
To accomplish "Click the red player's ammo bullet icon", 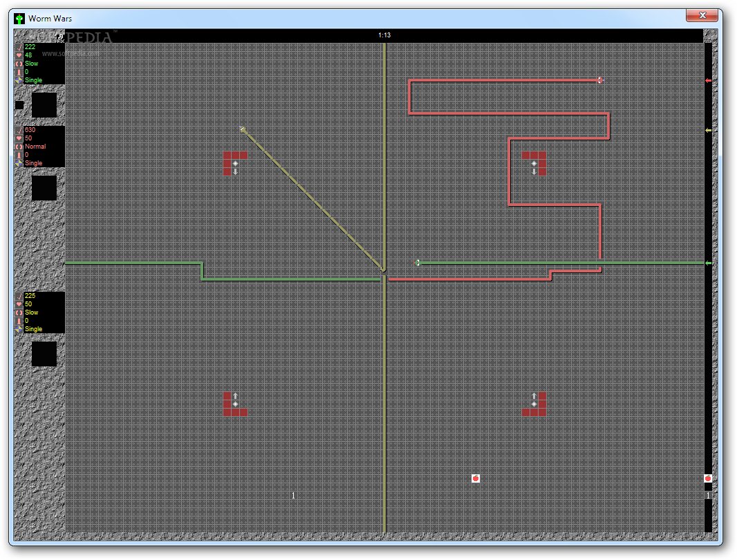I will coord(19,155).
